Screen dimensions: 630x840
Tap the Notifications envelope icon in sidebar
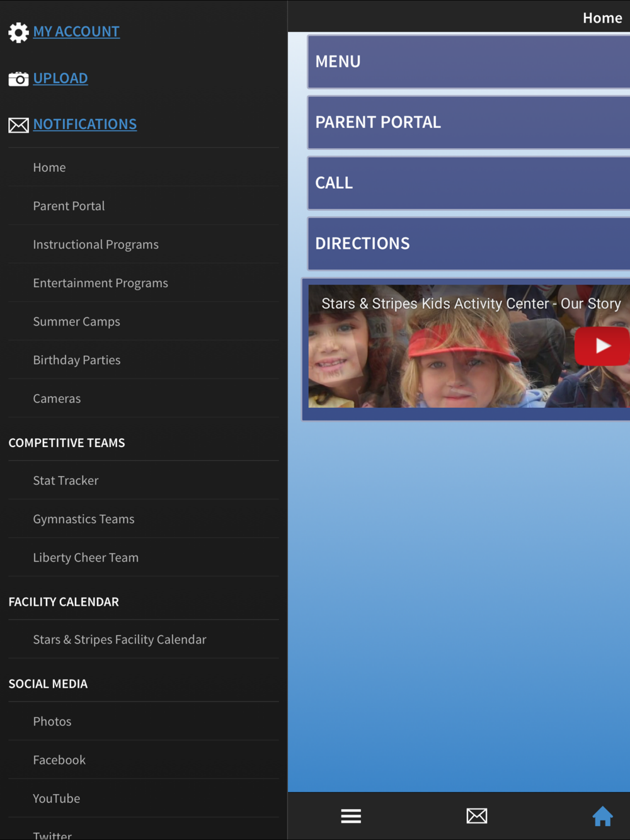[18, 125]
